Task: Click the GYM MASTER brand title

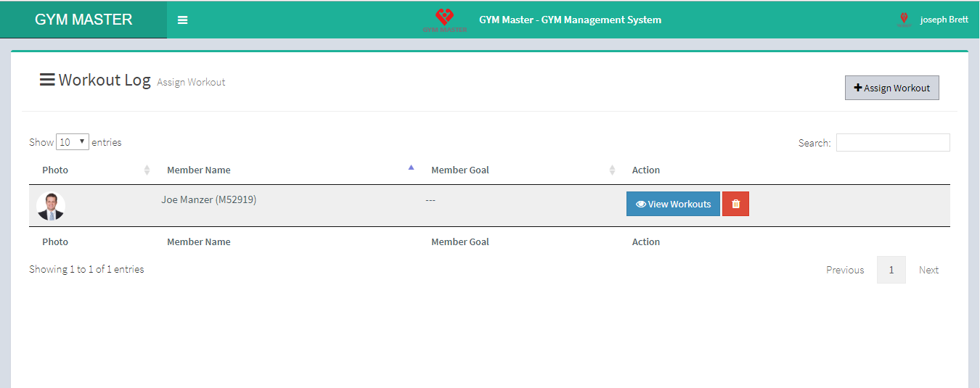Action: click(83, 20)
